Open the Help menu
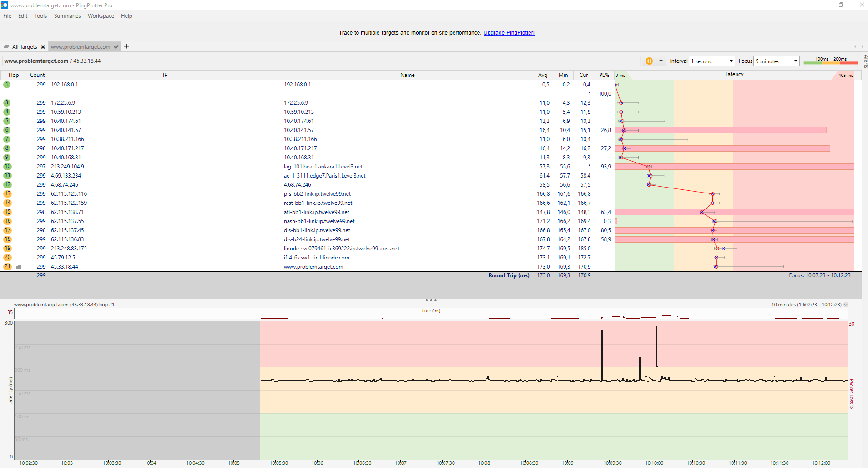Screen dimensions: 868x468 tap(126, 16)
